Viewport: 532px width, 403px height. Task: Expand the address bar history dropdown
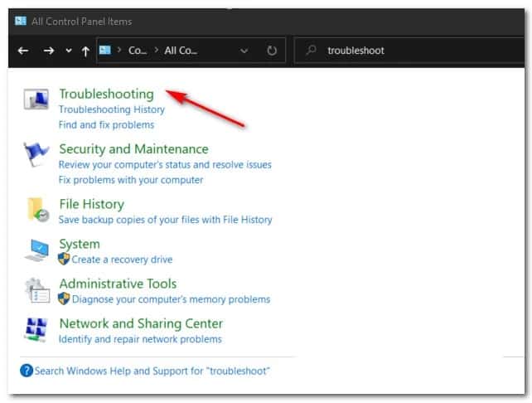(244, 51)
